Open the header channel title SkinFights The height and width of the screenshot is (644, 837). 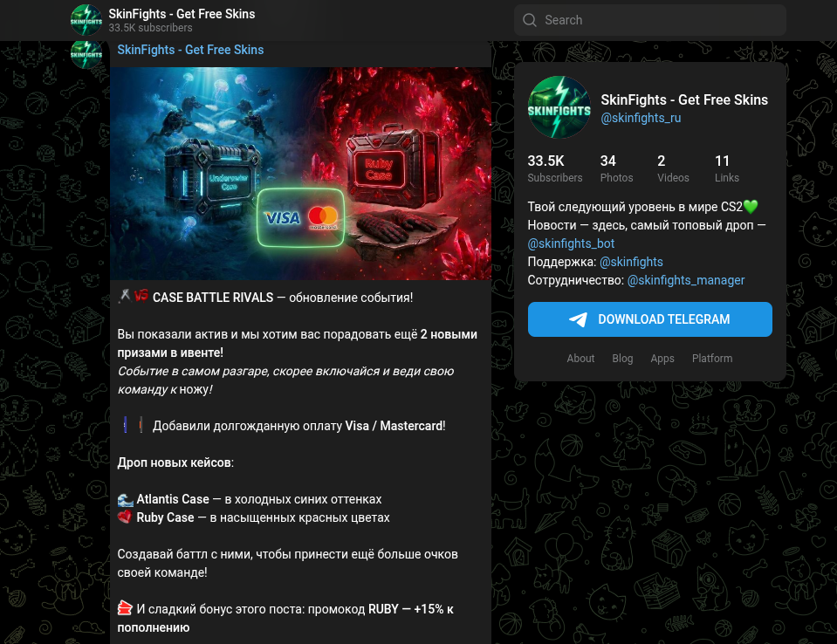tap(182, 14)
